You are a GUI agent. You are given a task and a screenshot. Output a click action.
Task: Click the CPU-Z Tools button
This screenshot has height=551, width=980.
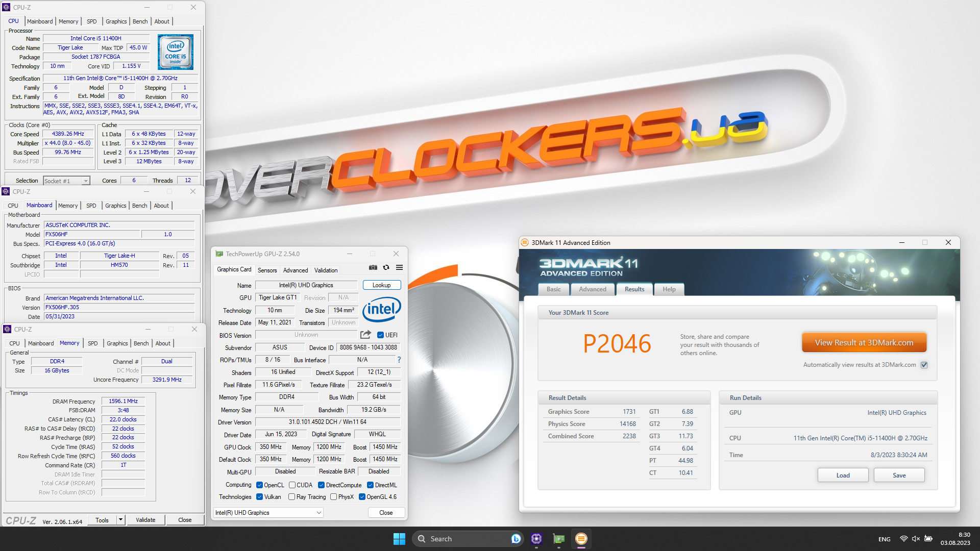point(102,520)
